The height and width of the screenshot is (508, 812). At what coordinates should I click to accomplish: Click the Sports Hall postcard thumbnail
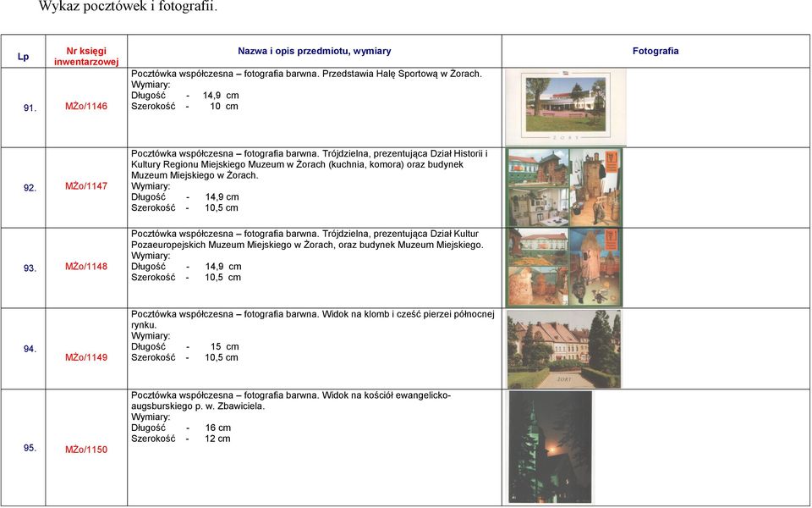(x=566, y=108)
